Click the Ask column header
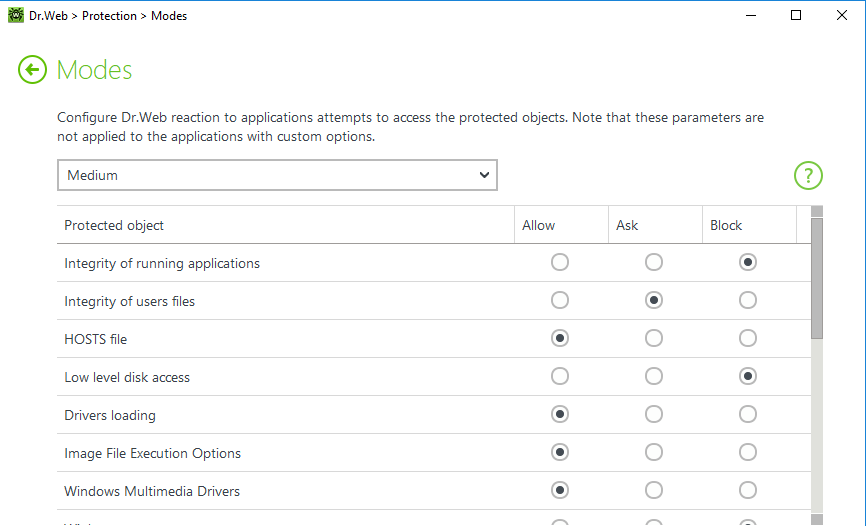The image size is (867, 526). [x=655, y=225]
